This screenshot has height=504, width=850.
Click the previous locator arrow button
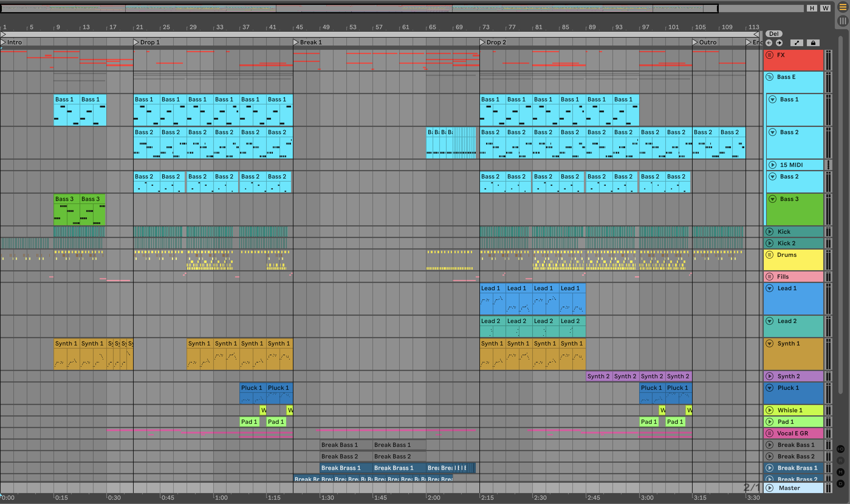769,43
